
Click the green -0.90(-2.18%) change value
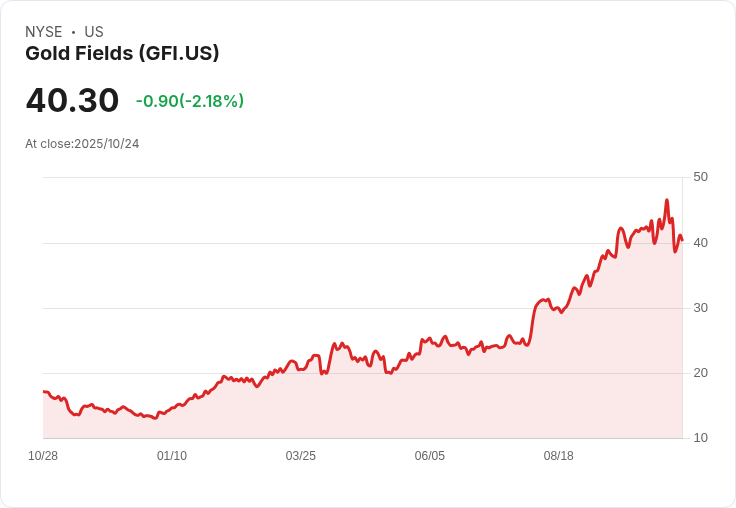pyautogui.click(x=190, y=101)
